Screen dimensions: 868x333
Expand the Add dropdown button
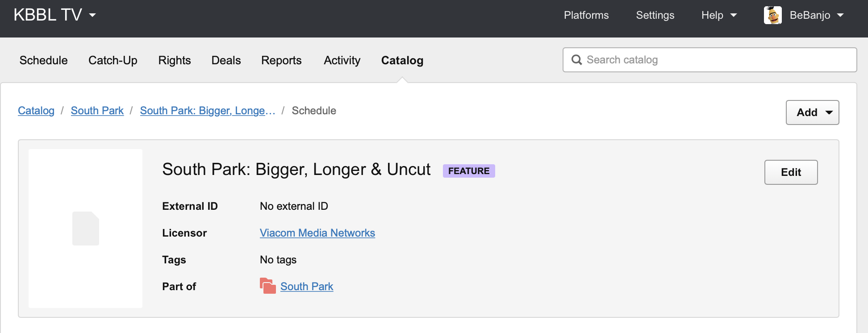coord(812,112)
